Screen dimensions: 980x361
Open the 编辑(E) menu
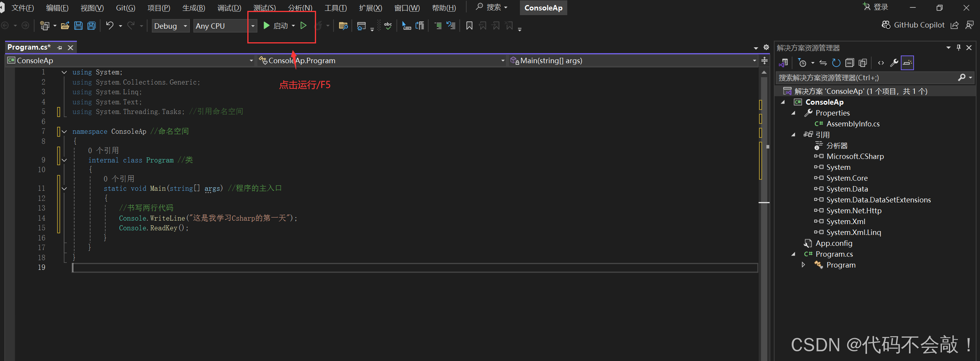click(x=57, y=8)
